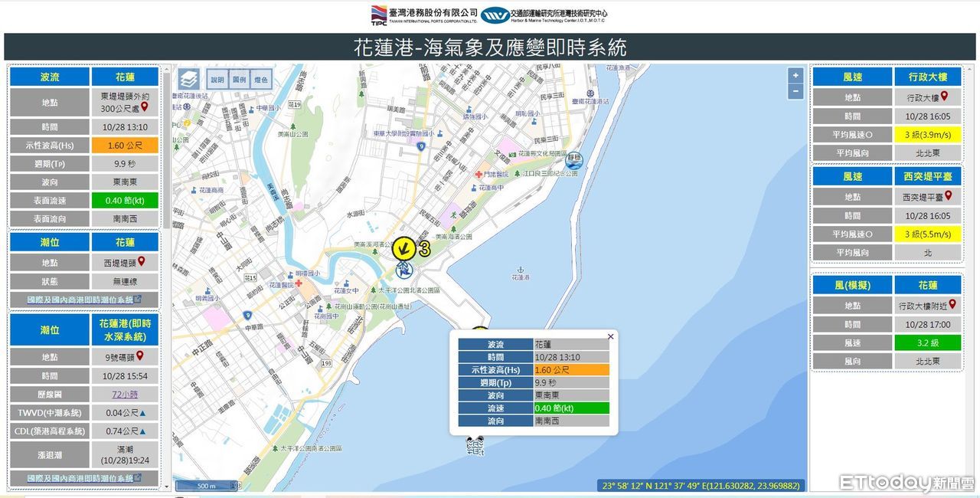Open the 72小時 history chart link
Viewport: 980px width, 498px height.
tap(126, 395)
